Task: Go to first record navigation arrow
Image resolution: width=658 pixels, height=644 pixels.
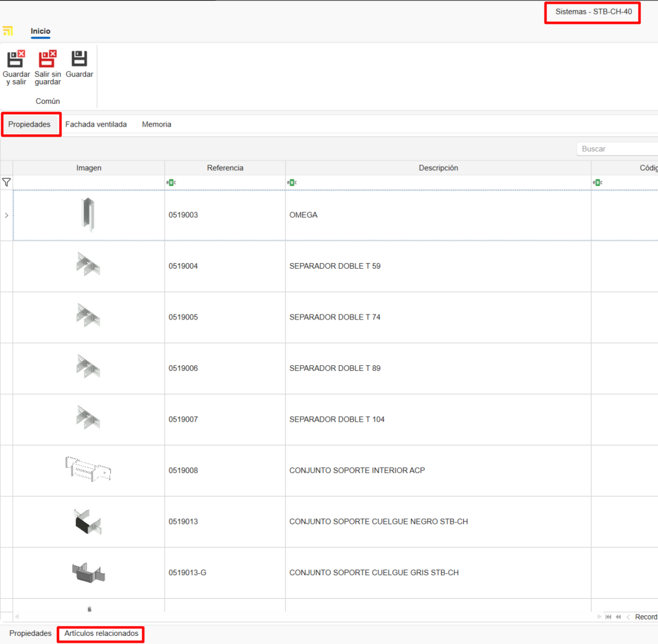Action: tap(608, 617)
